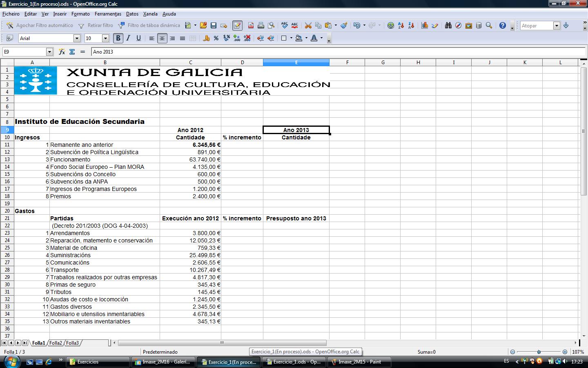Open the Function Wizard icon

62,52
